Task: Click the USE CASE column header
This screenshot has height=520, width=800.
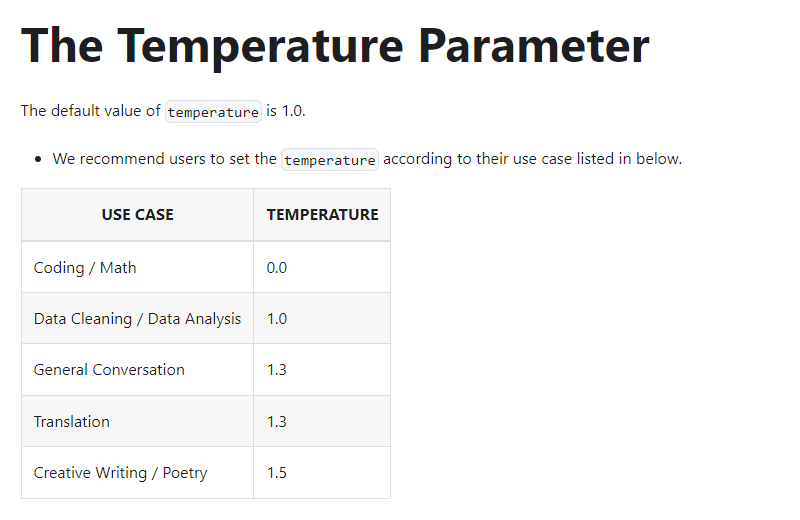Action: [137, 215]
